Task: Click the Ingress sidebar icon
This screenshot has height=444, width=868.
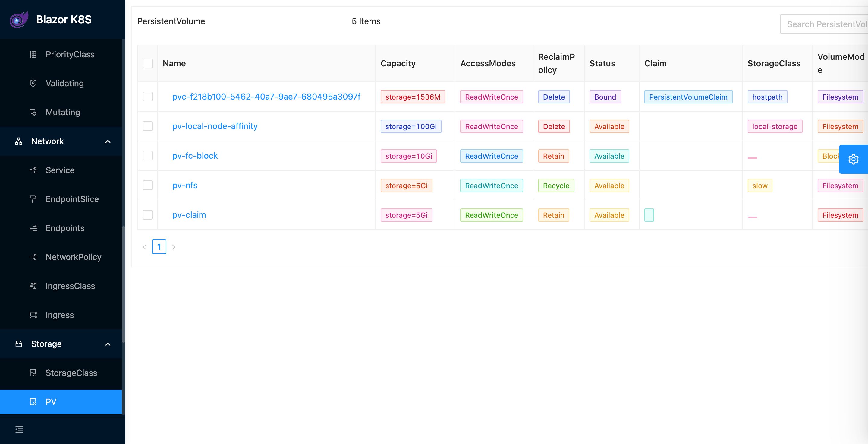Action: [x=33, y=315]
